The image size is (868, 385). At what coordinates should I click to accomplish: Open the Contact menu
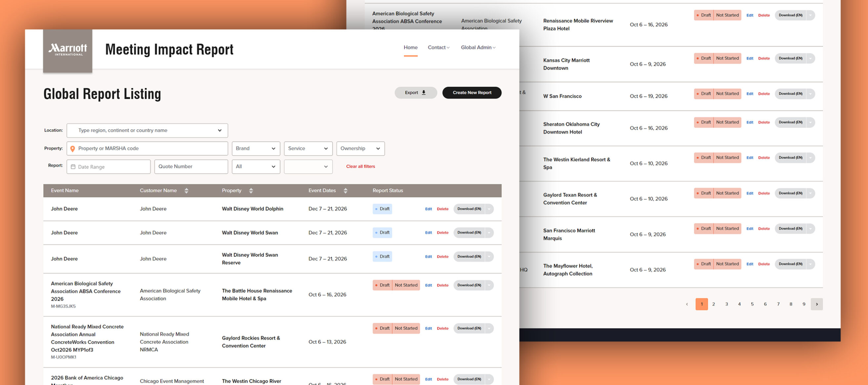click(x=438, y=48)
